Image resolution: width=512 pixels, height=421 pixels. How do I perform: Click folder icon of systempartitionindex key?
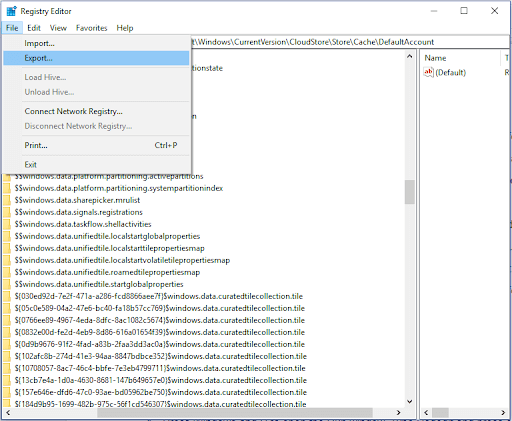point(7,188)
